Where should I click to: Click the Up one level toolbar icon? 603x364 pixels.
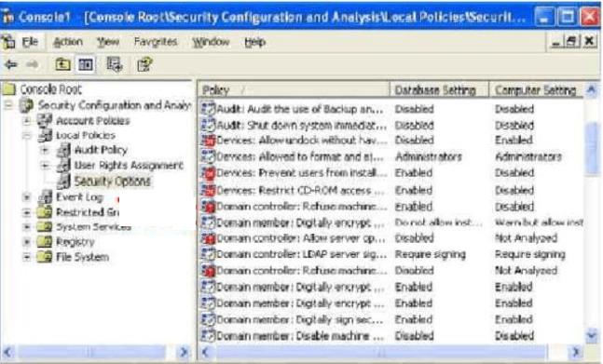tap(62, 64)
